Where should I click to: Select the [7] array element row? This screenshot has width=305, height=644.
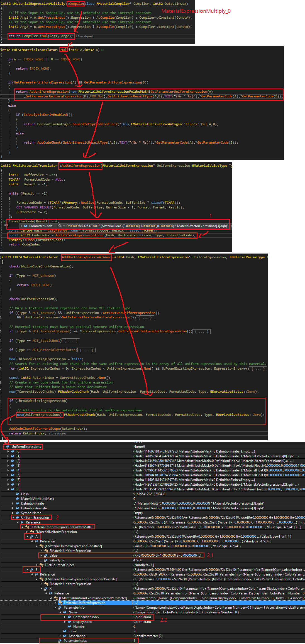click(152, 485)
